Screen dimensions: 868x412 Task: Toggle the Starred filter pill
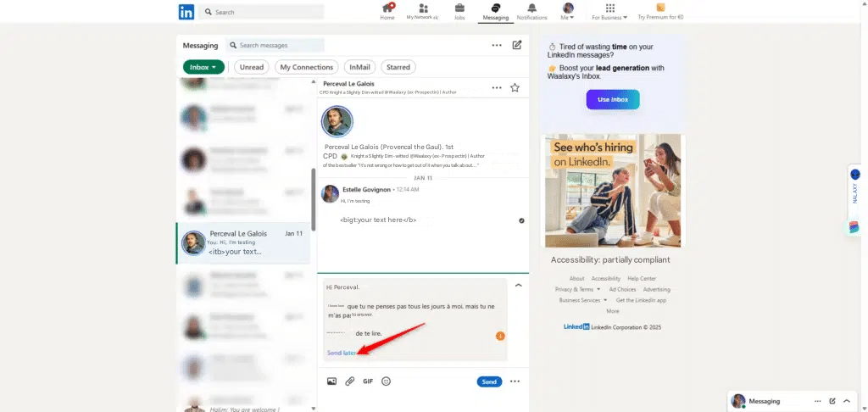point(398,67)
